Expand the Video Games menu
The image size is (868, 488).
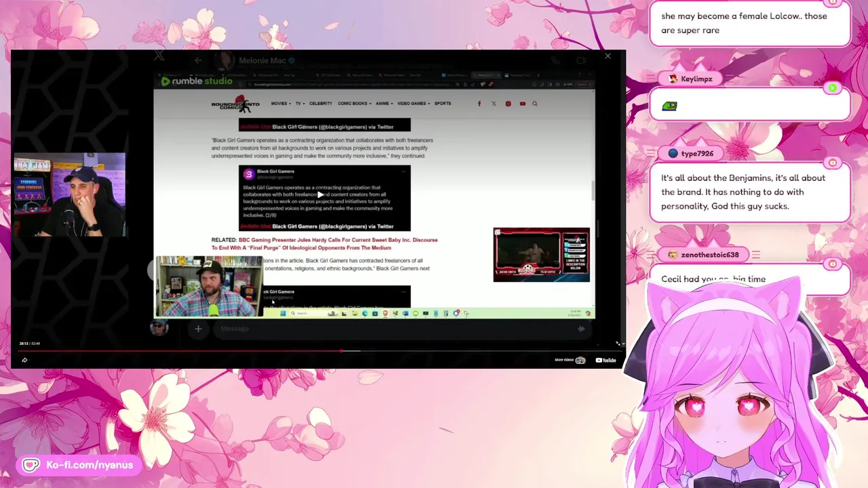414,104
